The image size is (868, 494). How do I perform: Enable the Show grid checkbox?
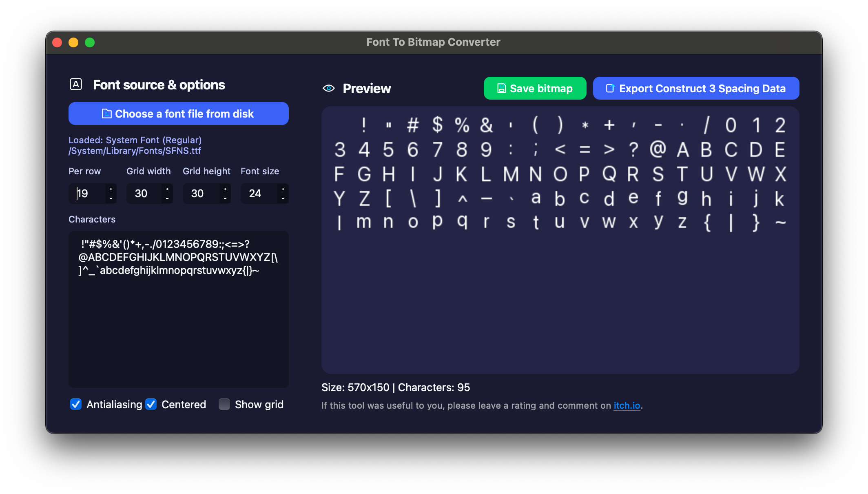pyautogui.click(x=224, y=404)
